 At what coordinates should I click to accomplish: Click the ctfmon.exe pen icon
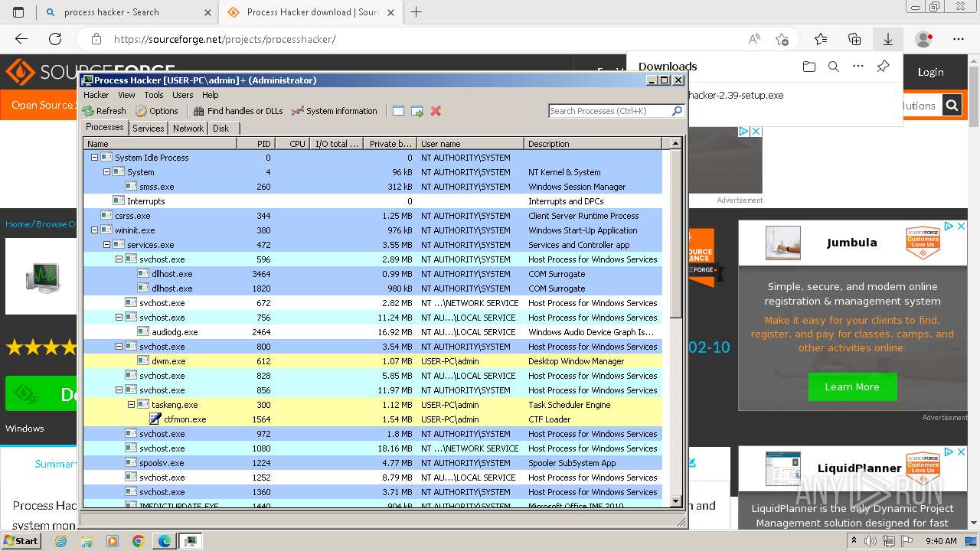click(x=155, y=419)
